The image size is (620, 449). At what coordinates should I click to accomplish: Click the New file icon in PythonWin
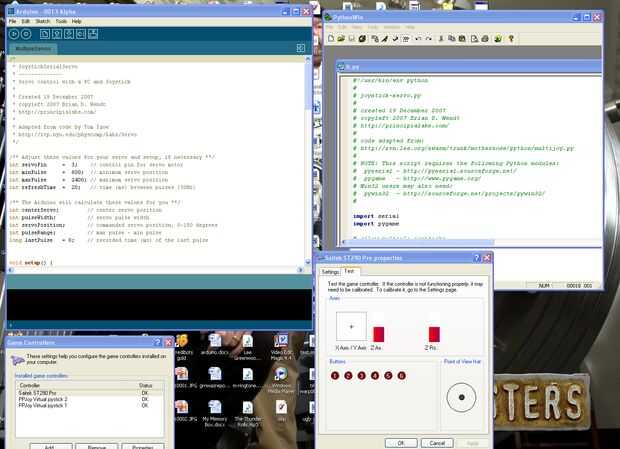pos(331,39)
